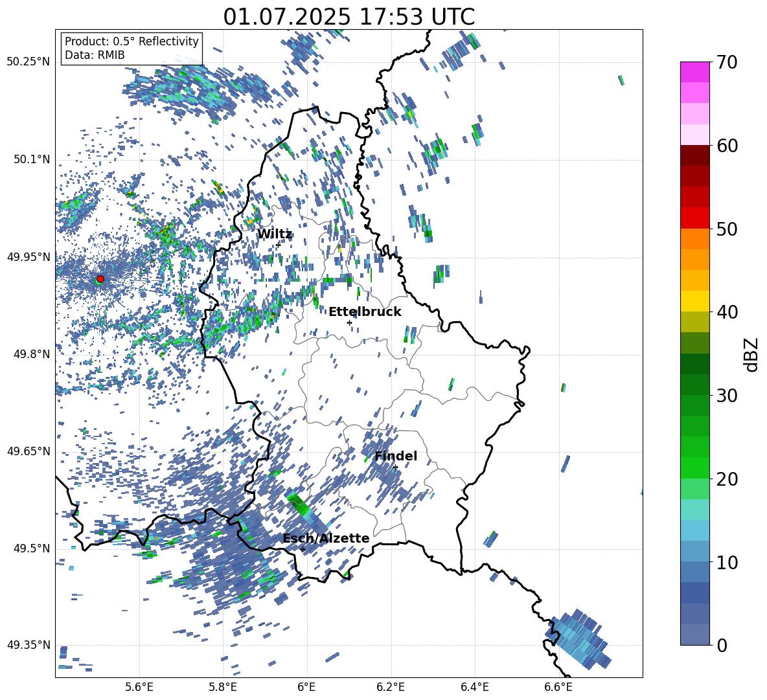The image size is (767, 700).
Task: Click the 'Product: 0.5° Reflectivity' text
Action: (132, 41)
